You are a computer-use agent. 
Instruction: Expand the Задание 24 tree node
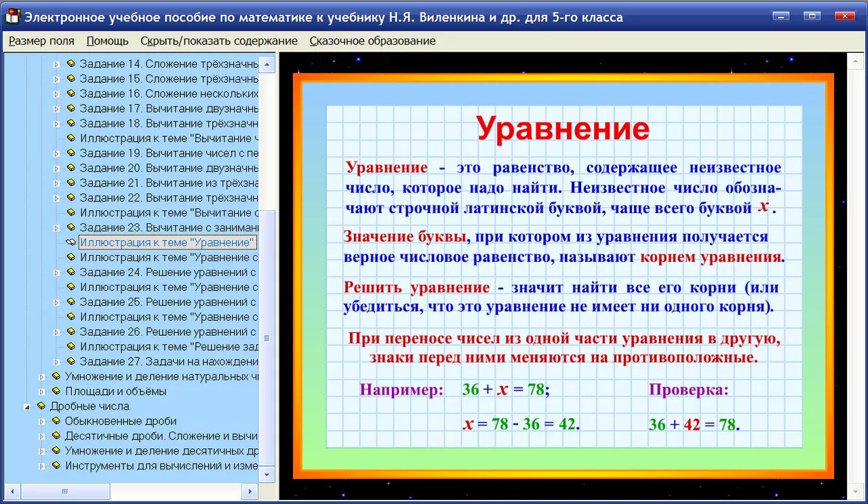(x=57, y=273)
